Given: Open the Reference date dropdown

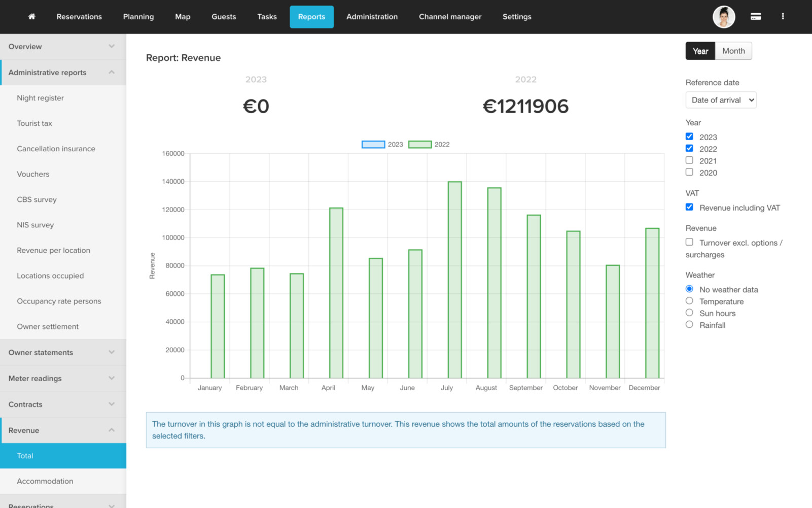Looking at the screenshot, I should point(720,100).
